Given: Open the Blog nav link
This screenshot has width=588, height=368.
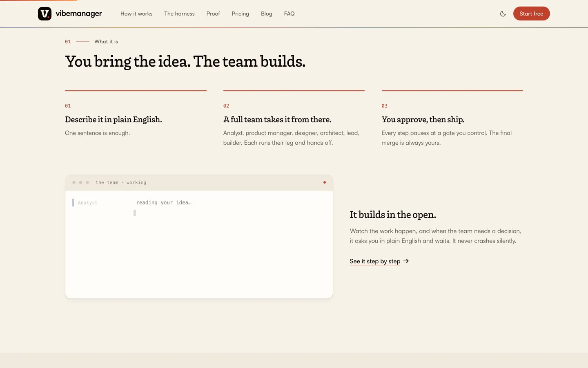Looking at the screenshot, I should tap(266, 13).
